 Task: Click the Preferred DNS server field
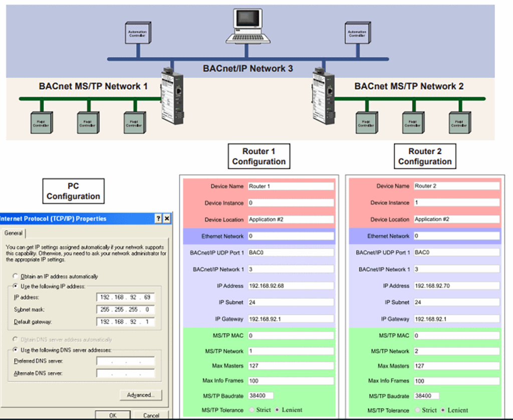125,361
